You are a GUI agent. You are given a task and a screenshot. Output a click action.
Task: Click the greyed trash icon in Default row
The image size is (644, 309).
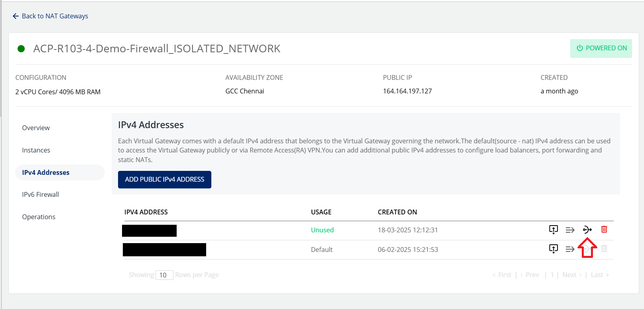click(x=604, y=249)
